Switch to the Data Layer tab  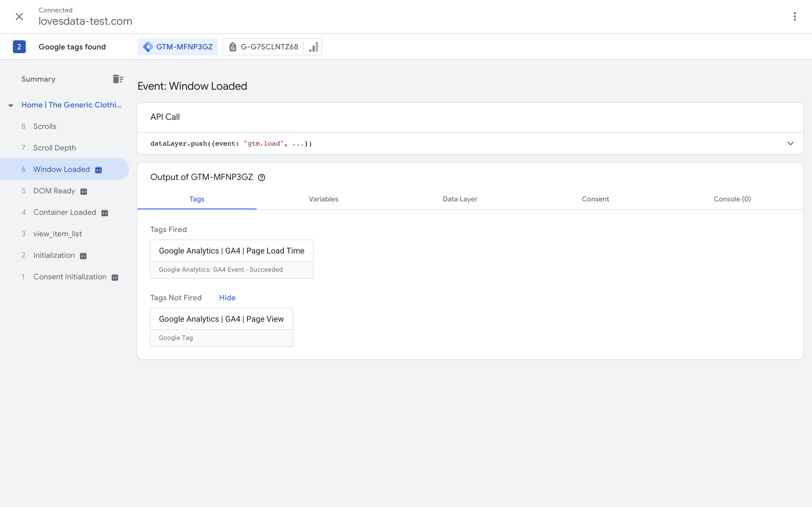(460, 199)
